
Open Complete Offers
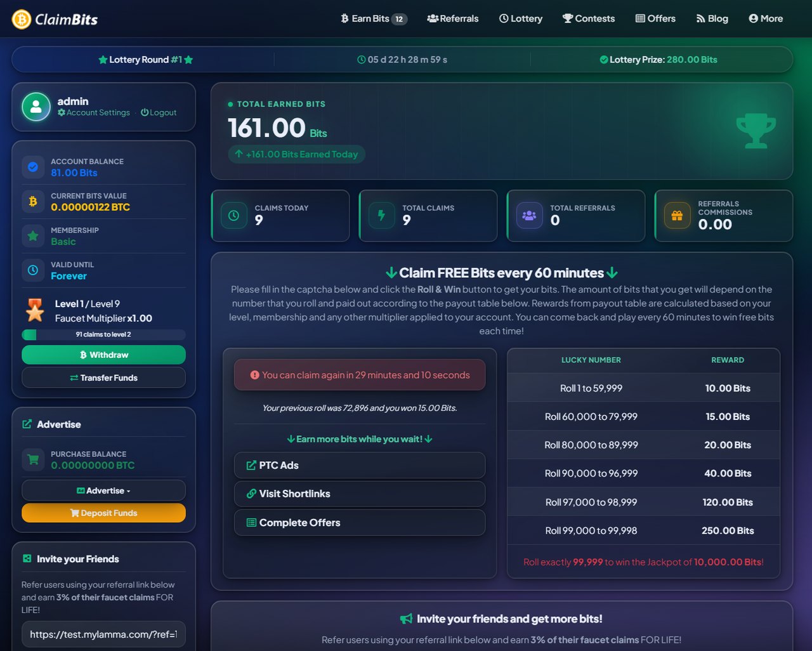(x=360, y=523)
